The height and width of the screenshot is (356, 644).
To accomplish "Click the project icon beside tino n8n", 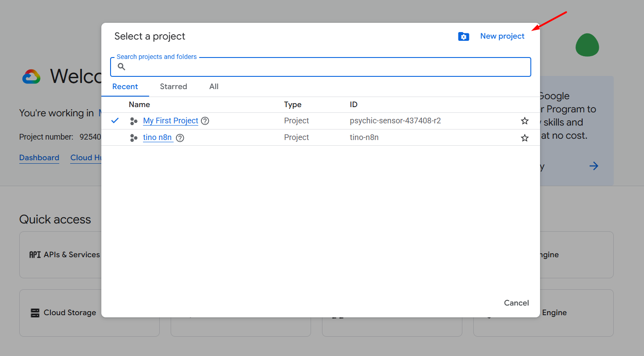I will [x=134, y=138].
